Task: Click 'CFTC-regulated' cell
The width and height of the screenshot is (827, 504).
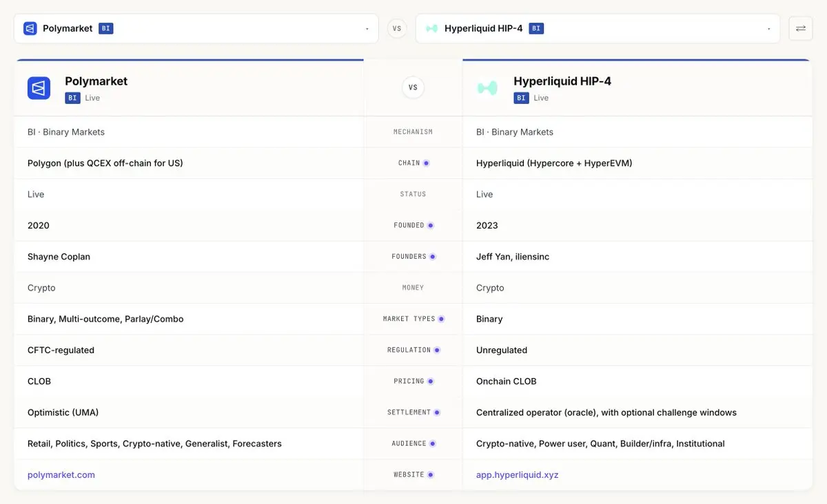Action: [x=61, y=350]
